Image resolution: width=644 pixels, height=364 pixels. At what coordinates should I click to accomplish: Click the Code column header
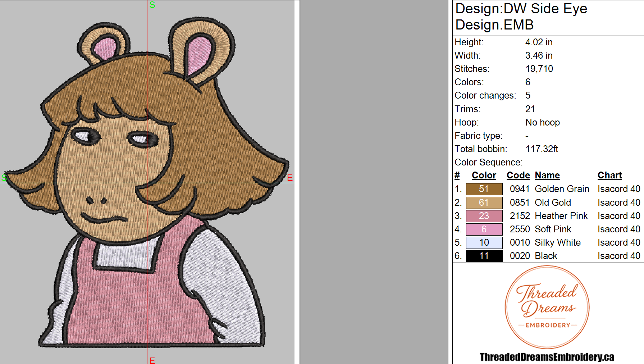click(x=518, y=175)
